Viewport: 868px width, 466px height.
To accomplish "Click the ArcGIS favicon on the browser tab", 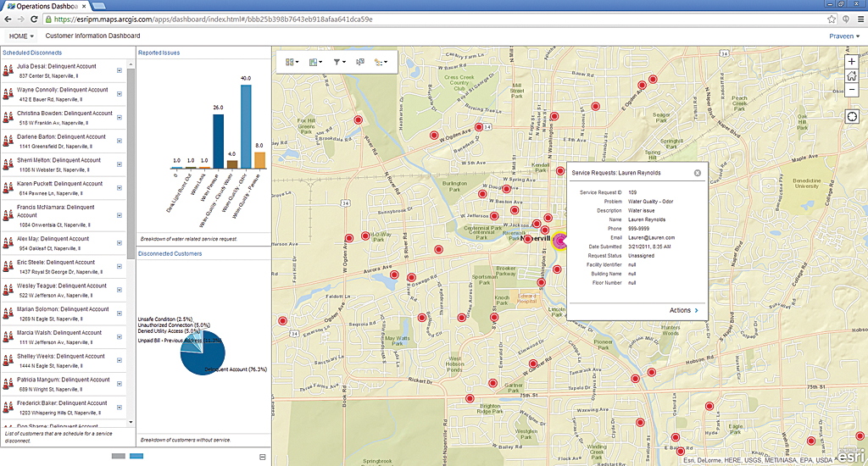I will pyautogui.click(x=10, y=6).
